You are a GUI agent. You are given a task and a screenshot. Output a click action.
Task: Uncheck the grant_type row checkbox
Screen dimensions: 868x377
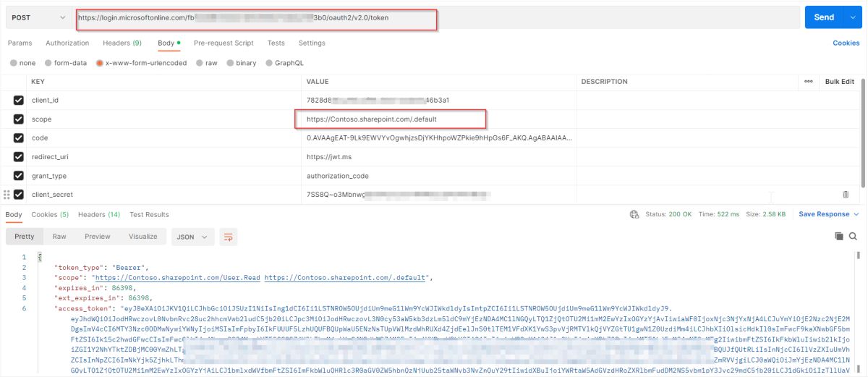click(x=19, y=175)
